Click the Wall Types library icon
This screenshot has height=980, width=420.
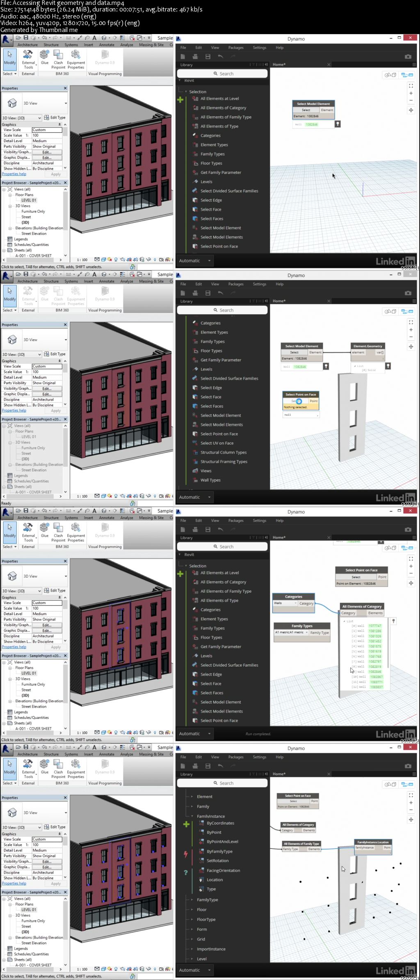(x=195, y=480)
